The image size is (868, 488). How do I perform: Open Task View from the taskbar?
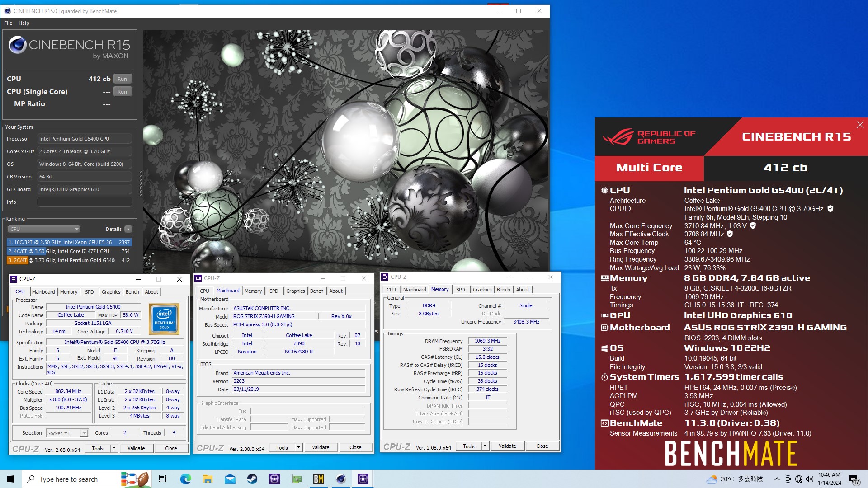[163, 479]
